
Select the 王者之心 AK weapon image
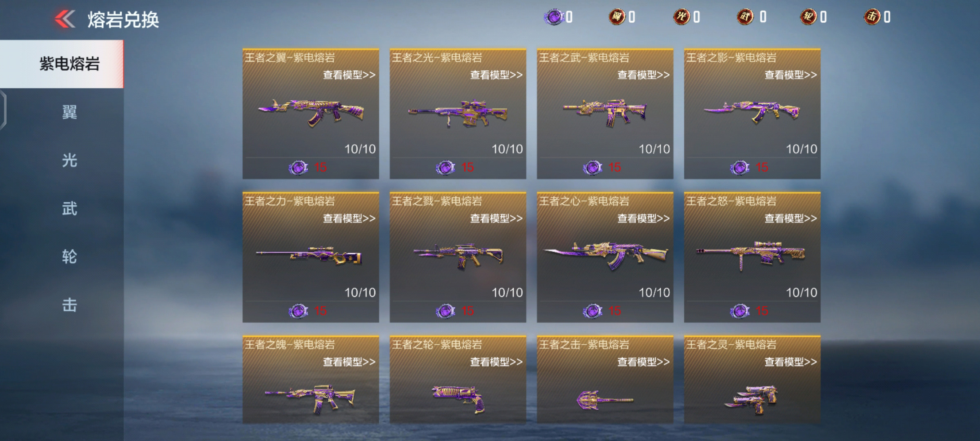[x=605, y=256]
